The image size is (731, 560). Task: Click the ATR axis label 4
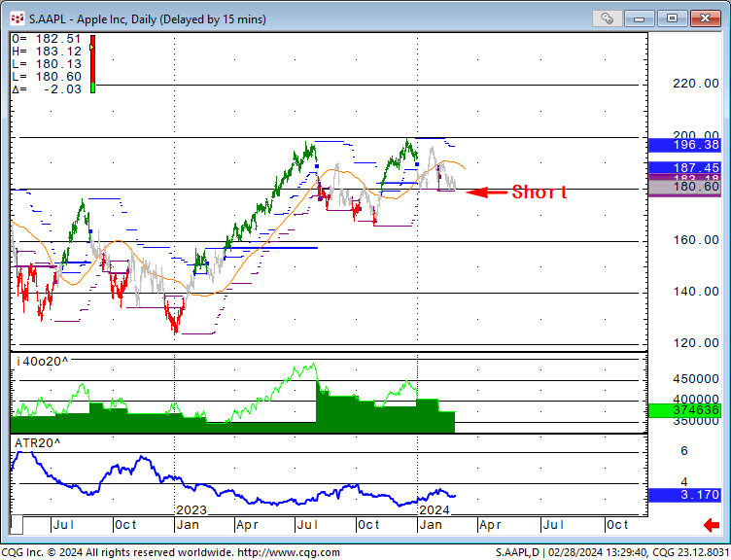point(684,481)
